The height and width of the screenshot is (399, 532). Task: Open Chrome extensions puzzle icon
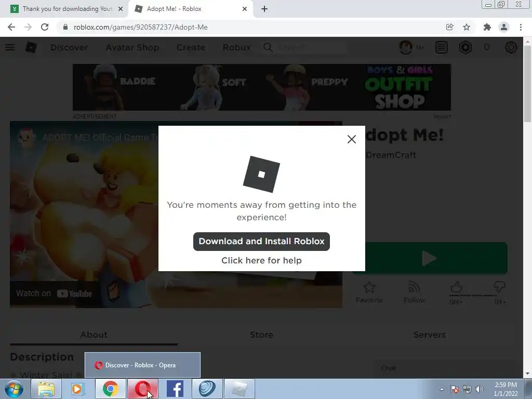coord(487,27)
